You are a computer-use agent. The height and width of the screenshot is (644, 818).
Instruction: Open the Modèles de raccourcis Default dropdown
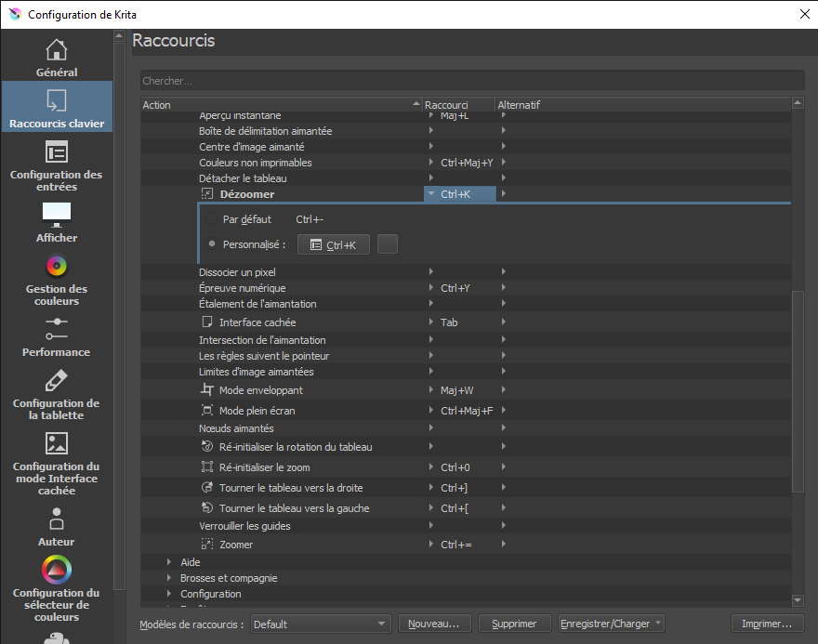click(321, 624)
